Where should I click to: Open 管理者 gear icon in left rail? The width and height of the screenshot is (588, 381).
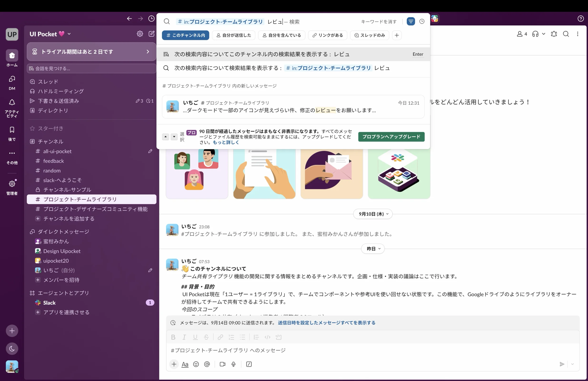click(x=12, y=184)
